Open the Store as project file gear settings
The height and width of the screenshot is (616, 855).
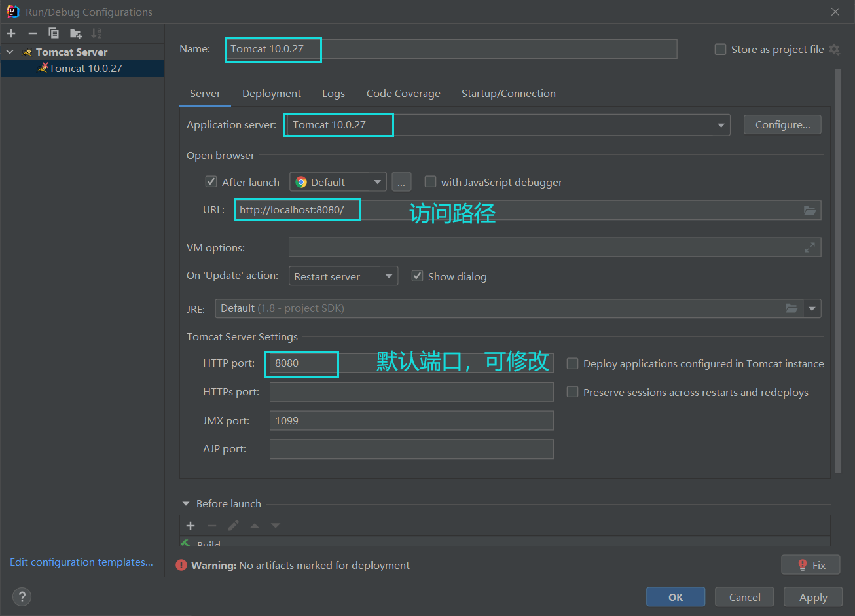[834, 49]
